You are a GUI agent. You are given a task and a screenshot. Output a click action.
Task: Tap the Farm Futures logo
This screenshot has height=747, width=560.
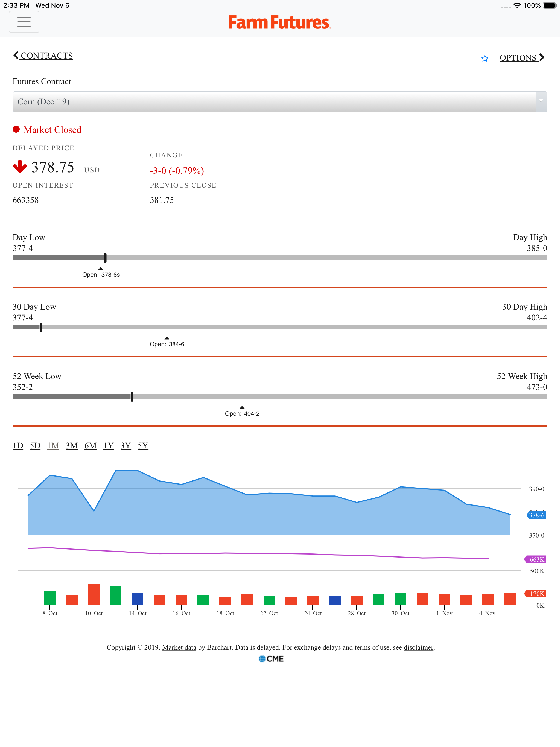click(x=280, y=22)
